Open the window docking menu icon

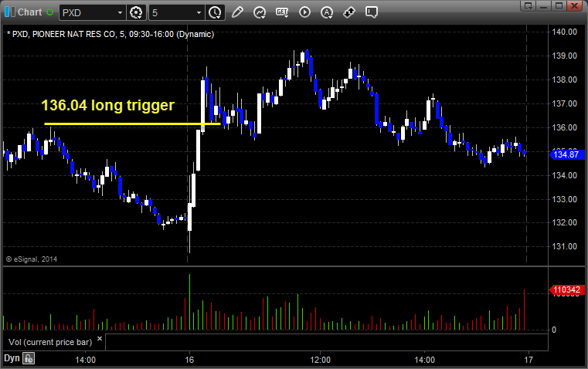(x=529, y=5)
